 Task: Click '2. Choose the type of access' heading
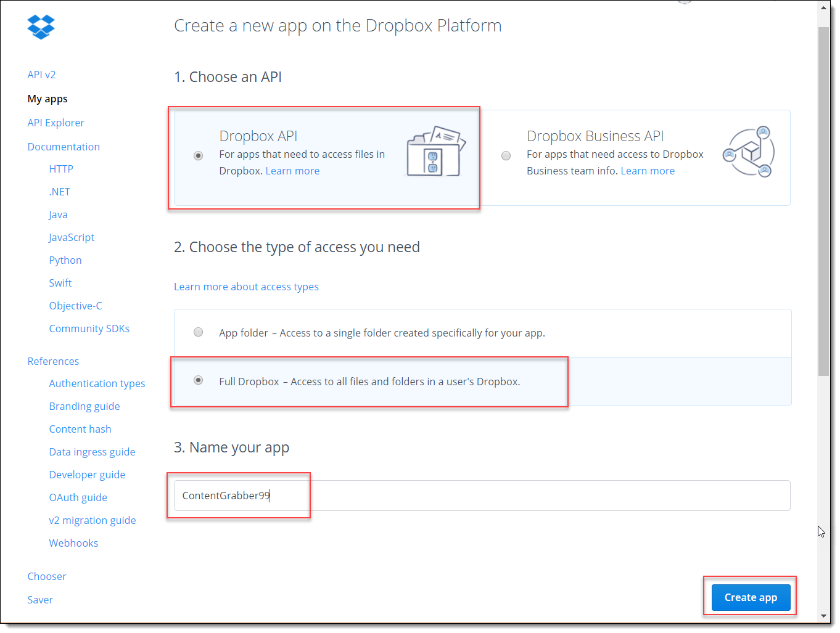click(297, 247)
